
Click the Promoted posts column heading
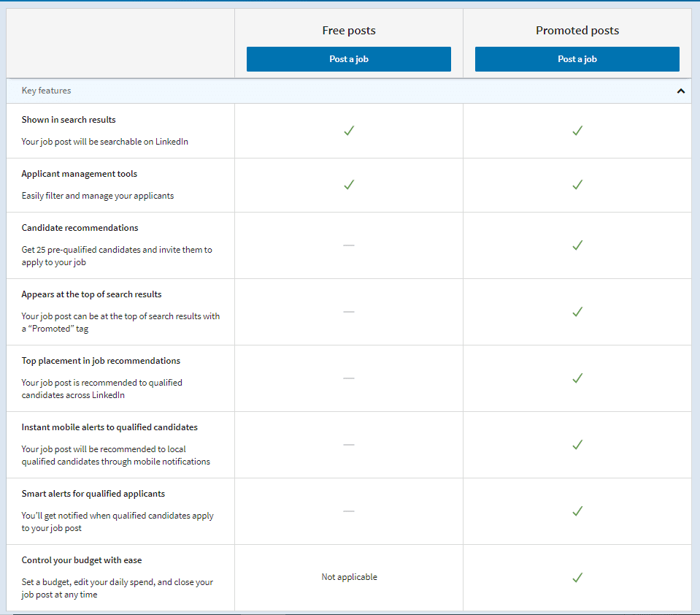(x=577, y=31)
